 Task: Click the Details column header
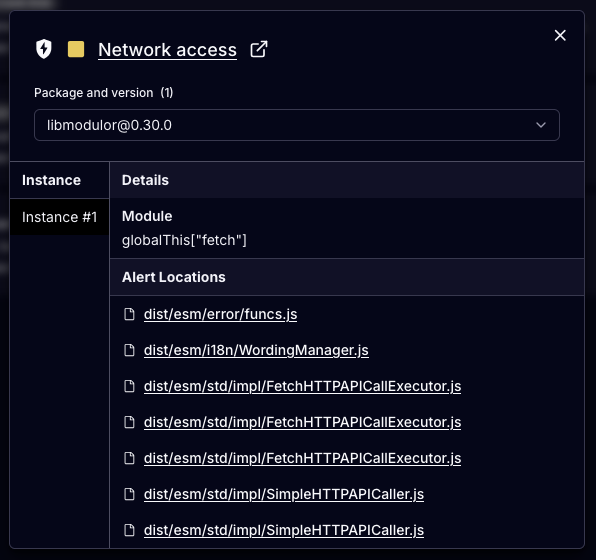point(145,180)
